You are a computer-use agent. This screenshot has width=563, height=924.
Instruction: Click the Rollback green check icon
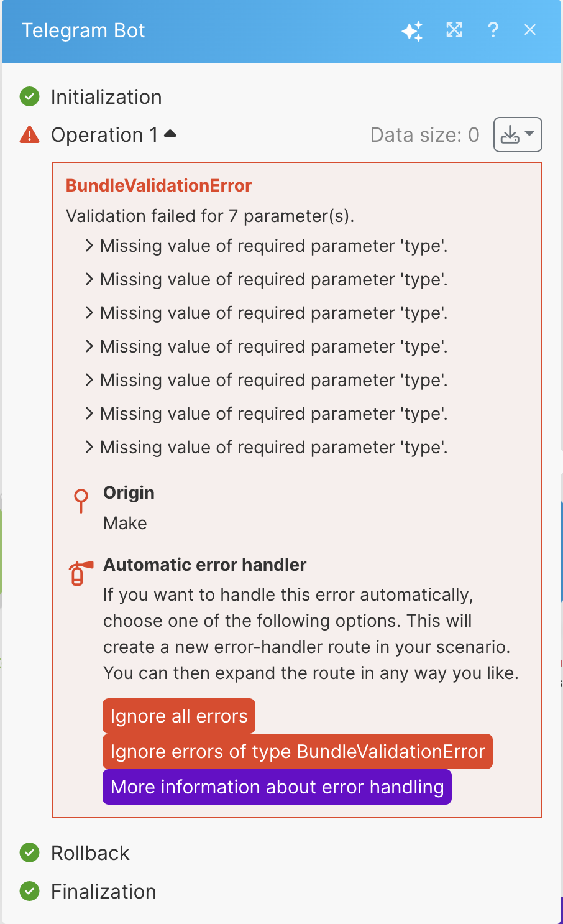tap(29, 852)
